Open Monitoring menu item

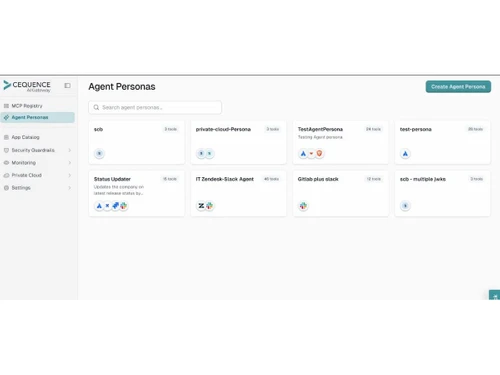37,163
